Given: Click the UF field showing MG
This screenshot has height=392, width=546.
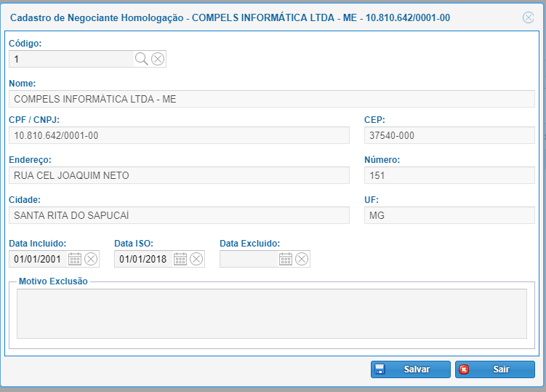Looking at the screenshot, I should point(449,215).
